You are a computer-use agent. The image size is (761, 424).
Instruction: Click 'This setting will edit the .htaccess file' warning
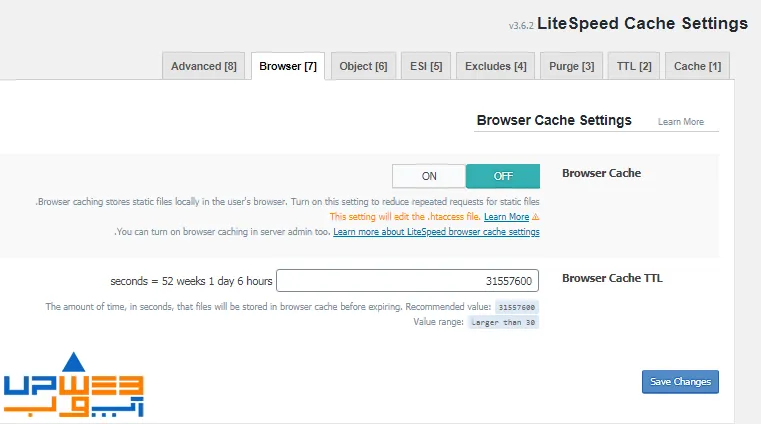[405, 217]
